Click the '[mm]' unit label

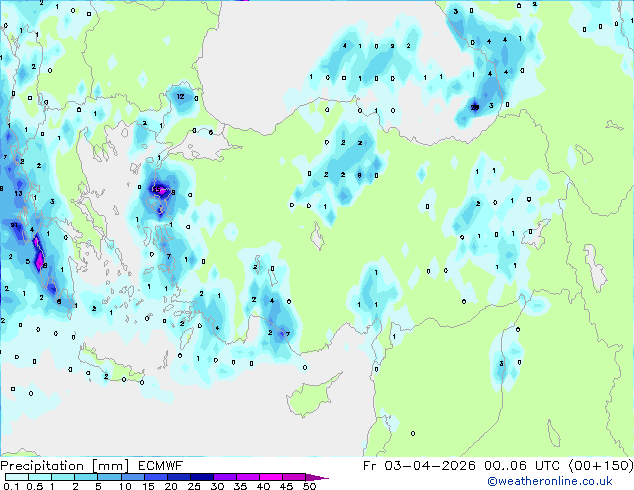[111, 466]
